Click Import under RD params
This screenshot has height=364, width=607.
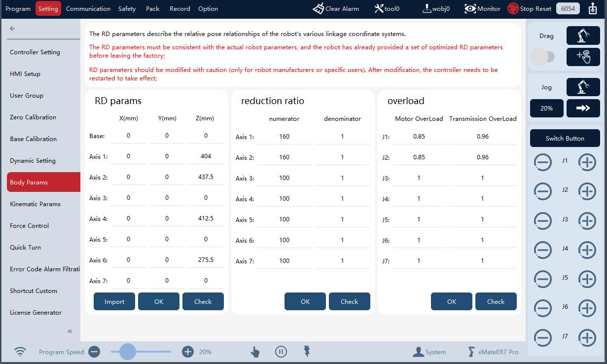pyautogui.click(x=114, y=301)
